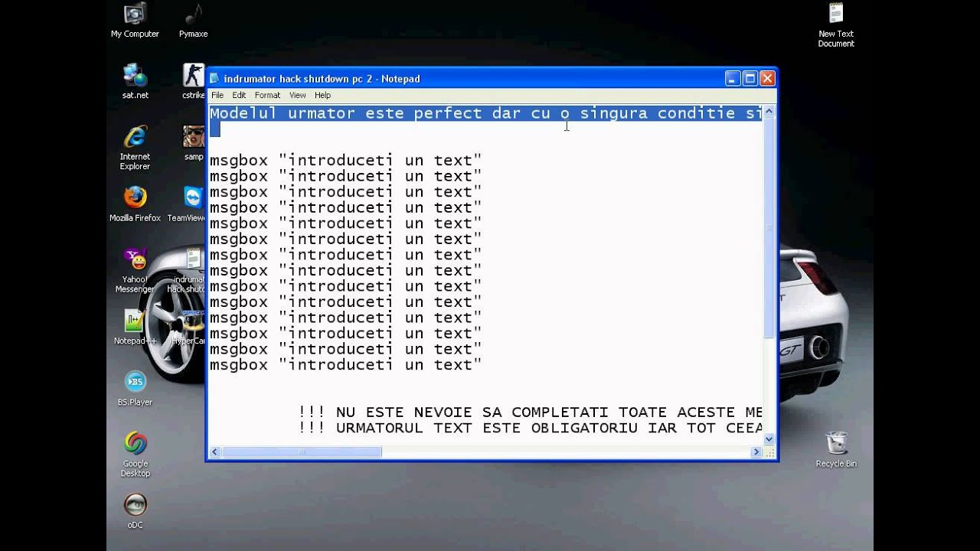Click the 'NU ESTE NEVOIE' text line
This screenshot has height=551, width=980.
[x=530, y=412]
